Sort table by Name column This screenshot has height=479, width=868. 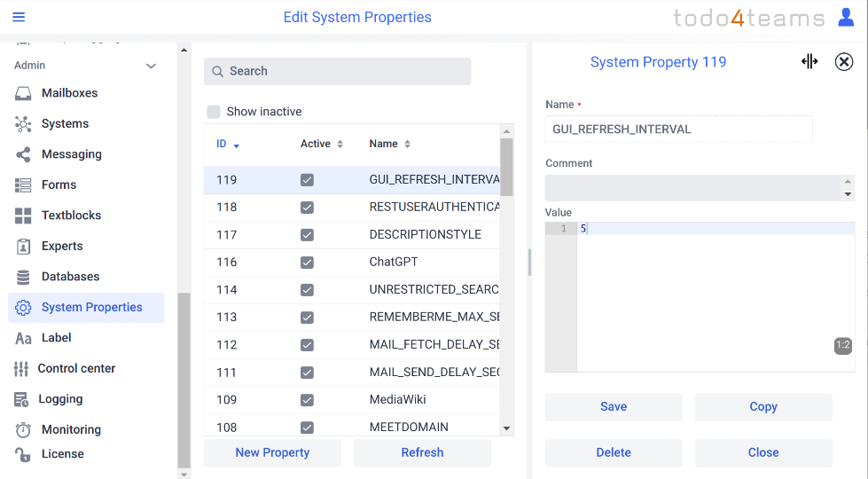(x=408, y=144)
